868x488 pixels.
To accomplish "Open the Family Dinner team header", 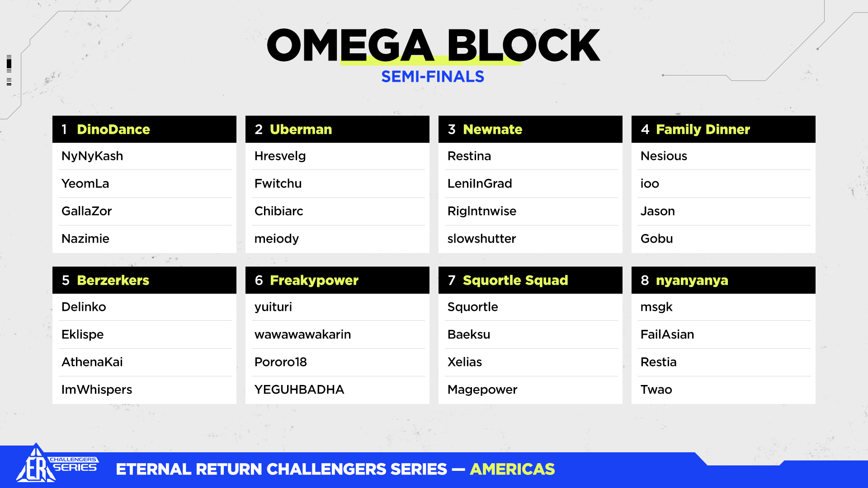I will (723, 129).
